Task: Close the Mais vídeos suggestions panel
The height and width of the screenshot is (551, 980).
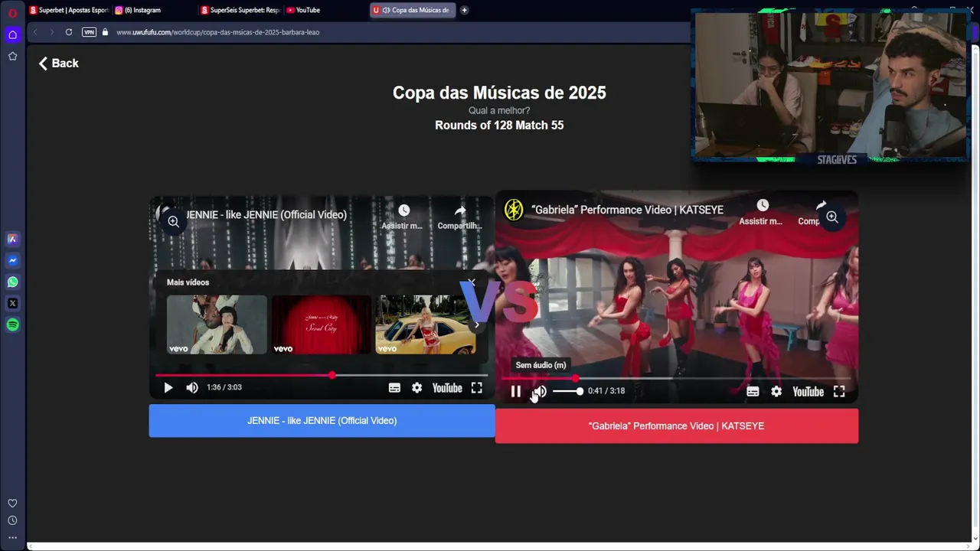Action: click(x=472, y=282)
